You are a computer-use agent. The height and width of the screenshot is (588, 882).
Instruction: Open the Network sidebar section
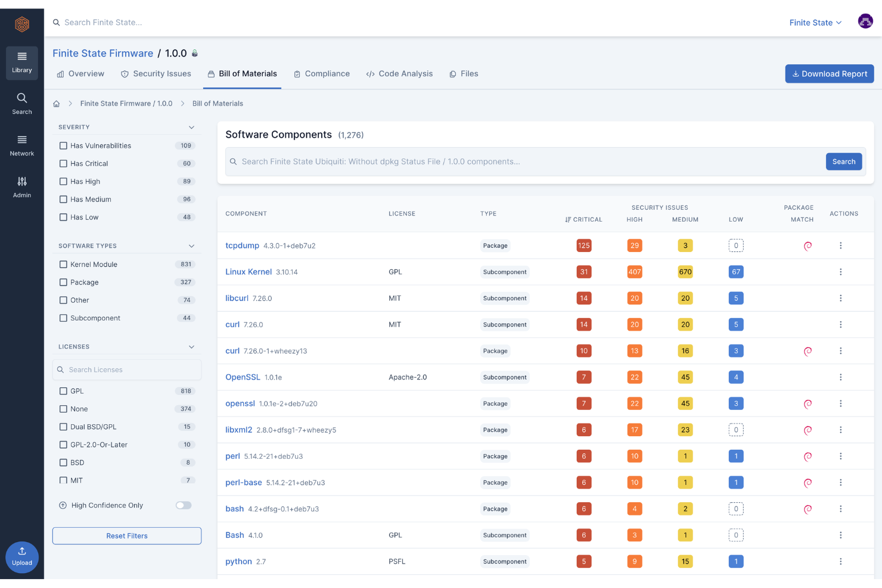click(22, 145)
